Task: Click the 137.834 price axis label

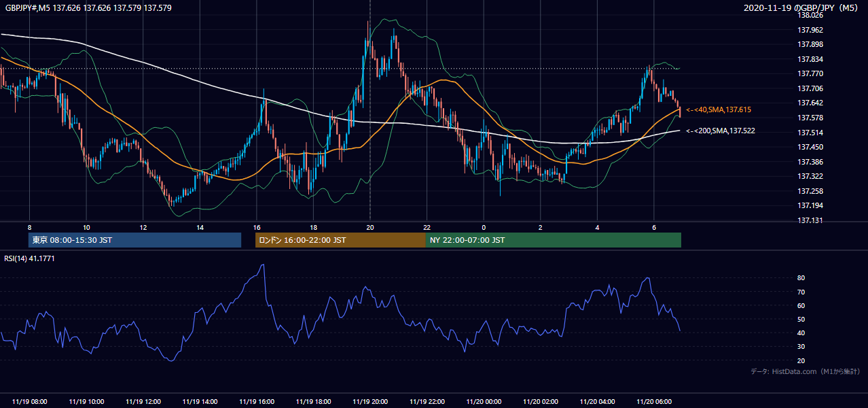Action: tap(810, 59)
